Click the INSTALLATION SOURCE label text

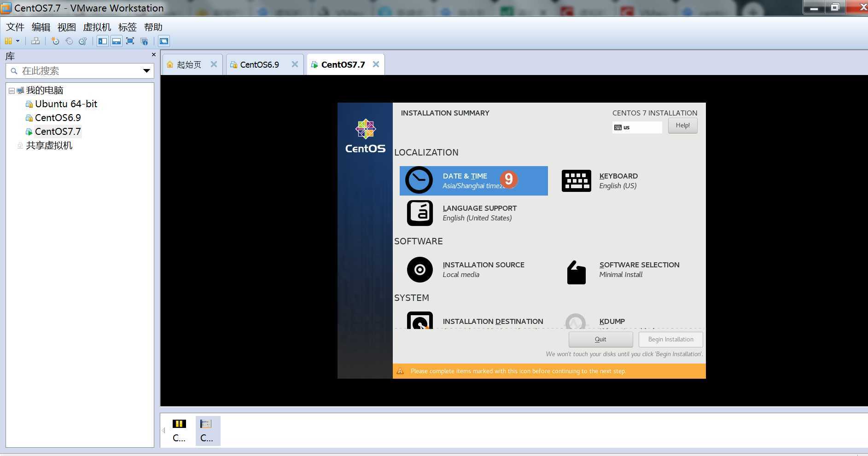point(484,265)
